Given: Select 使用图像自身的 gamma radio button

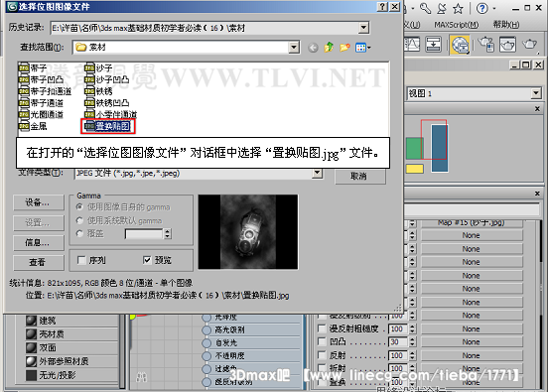Looking at the screenshot, I should (79, 207).
